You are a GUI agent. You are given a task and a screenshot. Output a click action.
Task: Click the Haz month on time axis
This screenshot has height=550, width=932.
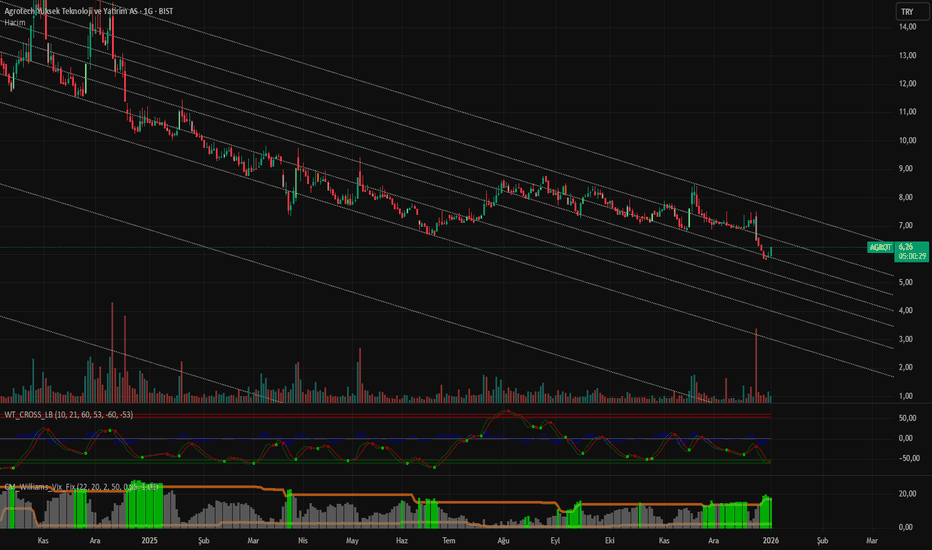pyautogui.click(x=402, y=540)
